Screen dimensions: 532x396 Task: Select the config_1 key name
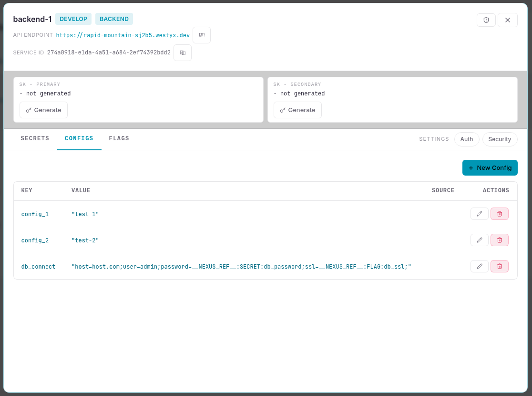coord(35,214)
